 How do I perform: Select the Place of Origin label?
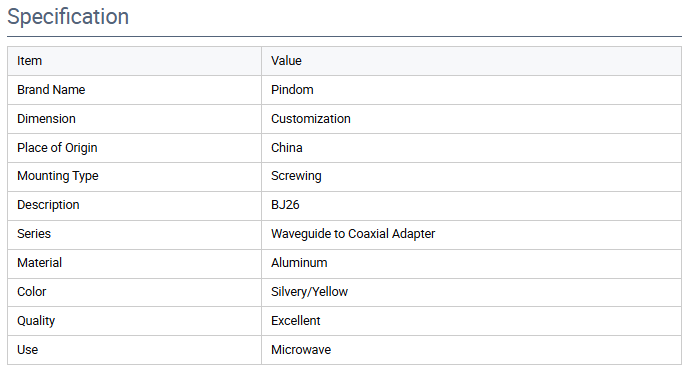(57, 148)
